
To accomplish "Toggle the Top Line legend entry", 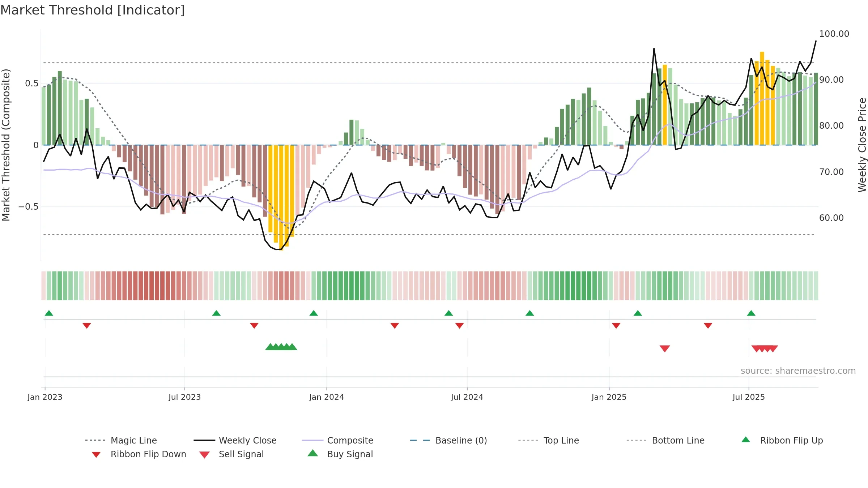I will coord(548,440).
